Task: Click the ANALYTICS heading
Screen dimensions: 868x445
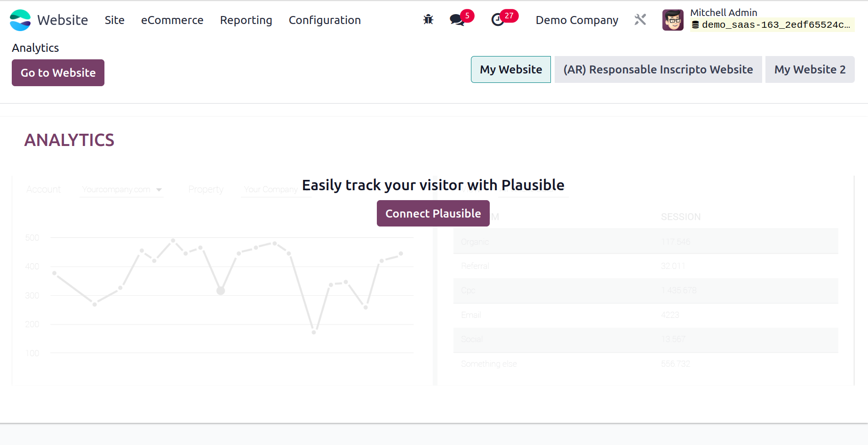Action: (x=69, y=140)
